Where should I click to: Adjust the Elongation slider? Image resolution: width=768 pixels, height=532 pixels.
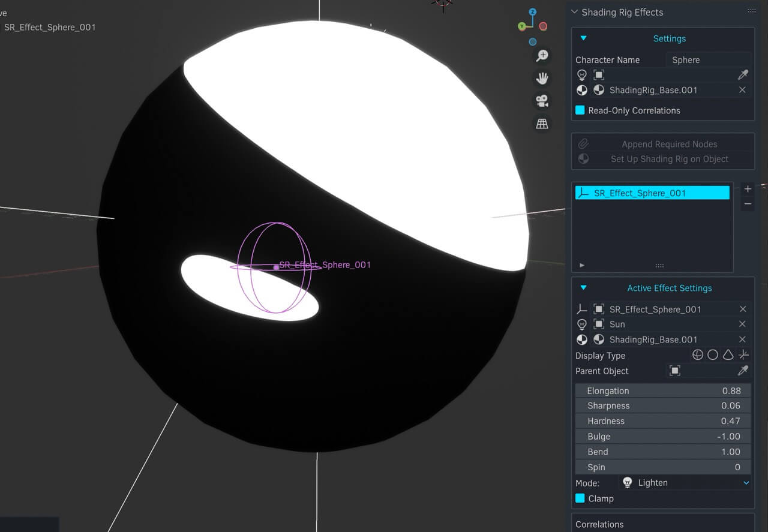click(x=663, y=390)
